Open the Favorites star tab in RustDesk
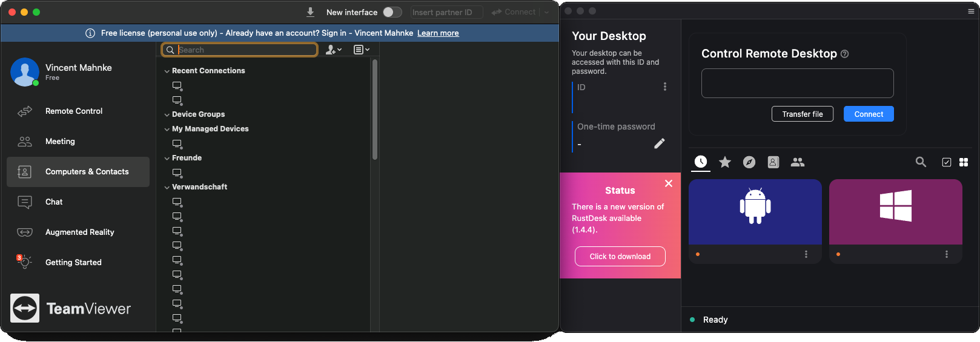The width and height of the screenshot is (980, 342). click(x=725, y=162)
